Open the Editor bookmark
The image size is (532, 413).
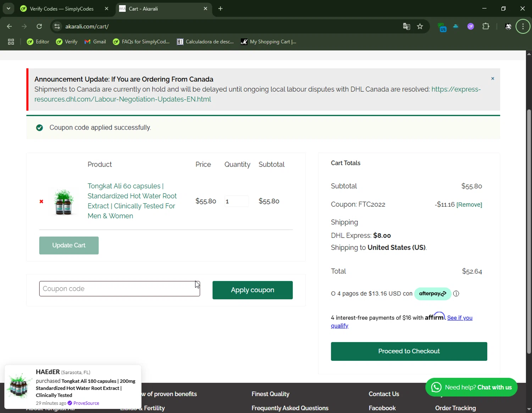point(38,41)
